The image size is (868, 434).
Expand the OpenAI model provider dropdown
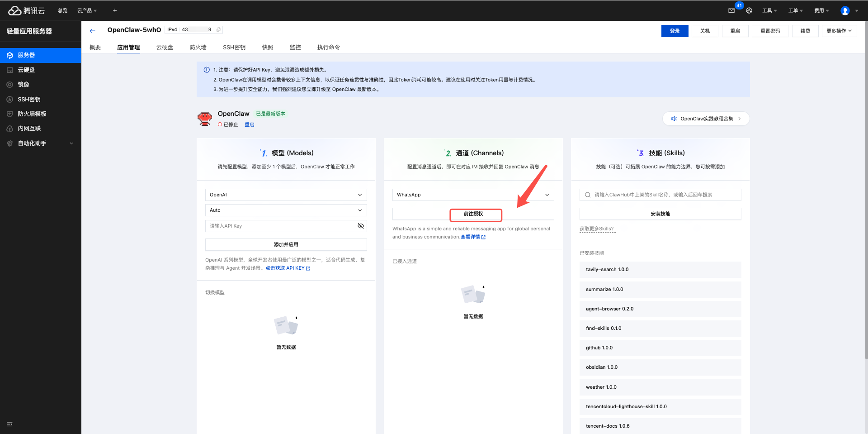coord(286,195)
